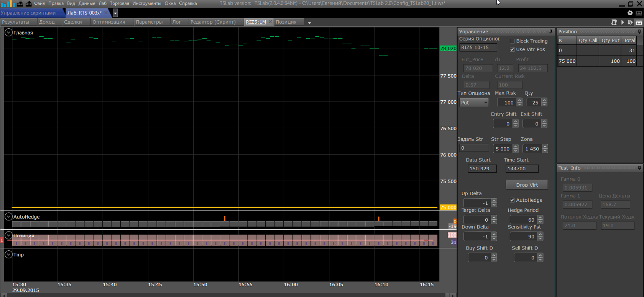The width and height of the screenshot is (644, 297).
Task: Close the Лаб: RTS_003x tab
Action: click(106, 13)
